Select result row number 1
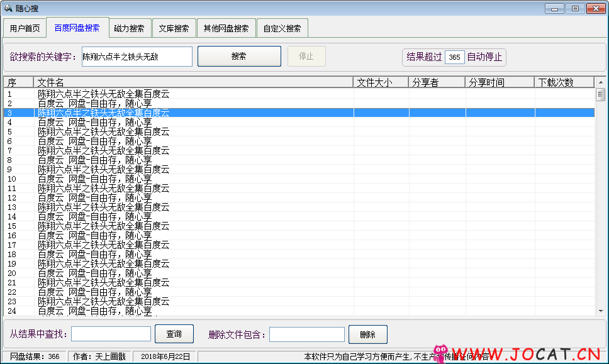This screenshot has width=609, height=364. coord(299,94)
